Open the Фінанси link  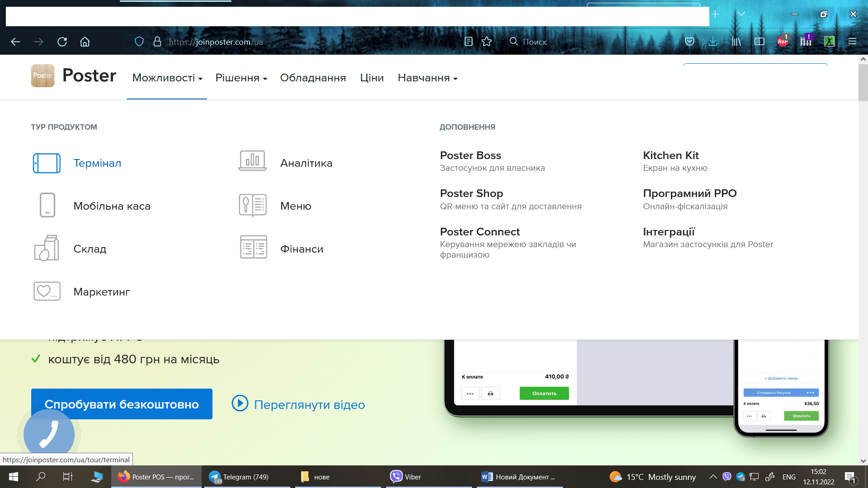pos(302,249)
